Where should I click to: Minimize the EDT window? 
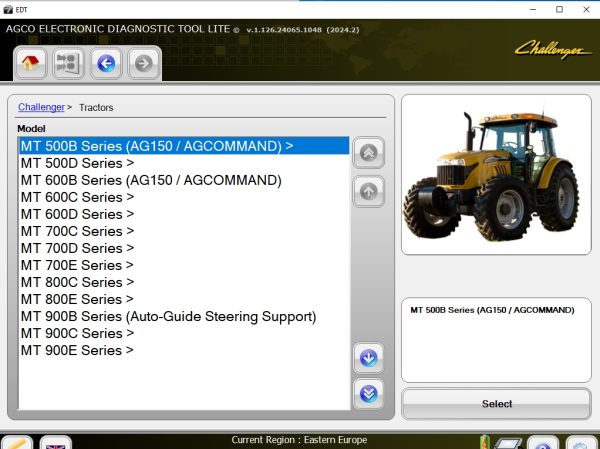click(x=533, y=9)
